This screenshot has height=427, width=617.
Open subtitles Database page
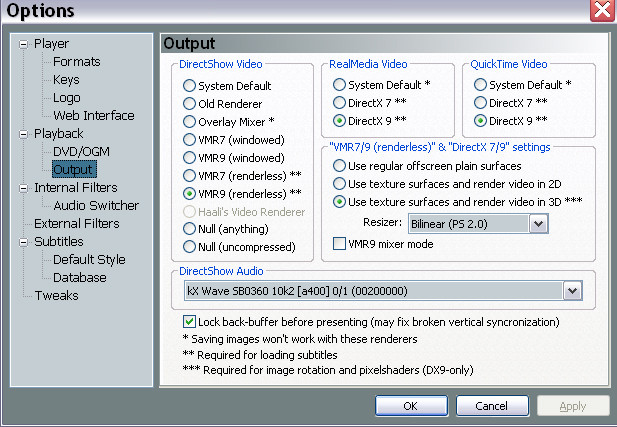(79, 278)
